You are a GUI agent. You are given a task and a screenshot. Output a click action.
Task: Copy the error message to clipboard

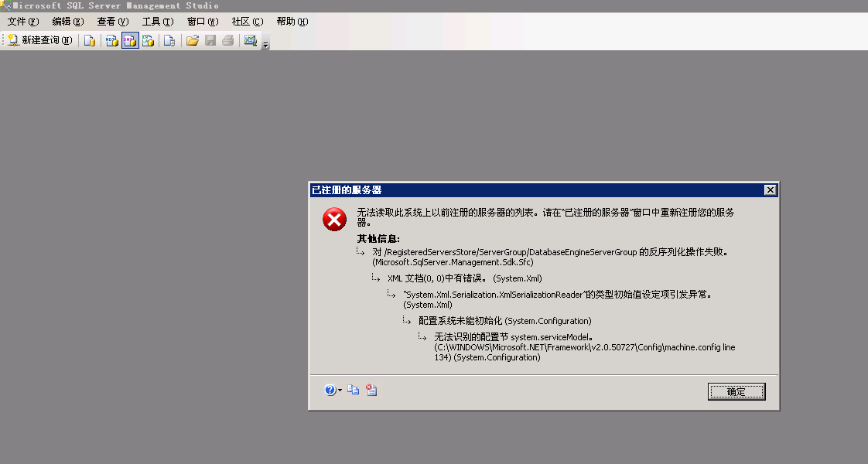[354, 390]
